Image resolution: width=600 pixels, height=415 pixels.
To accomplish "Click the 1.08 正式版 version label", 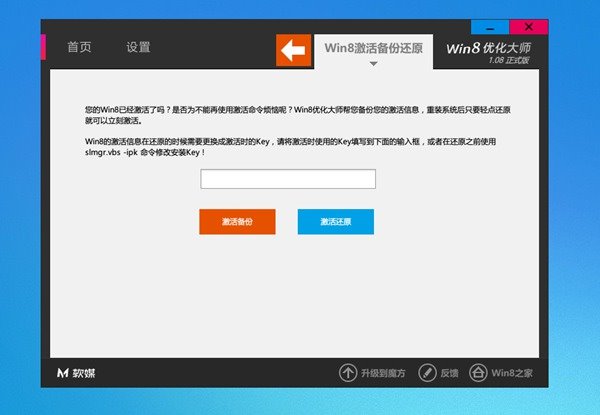I will [x=509, y=60].
